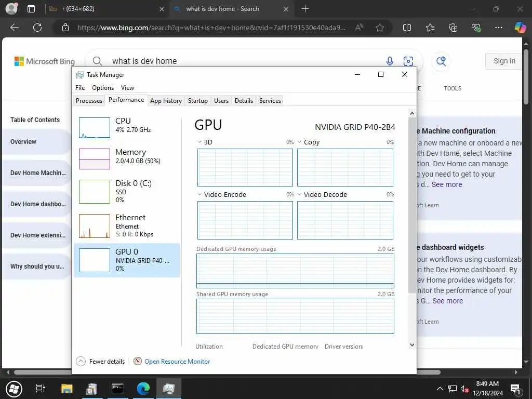Open the View menu in Task Manager
The height and width of the screenshot is (399, 532).
pyautogui.click(x=128, y=87)
